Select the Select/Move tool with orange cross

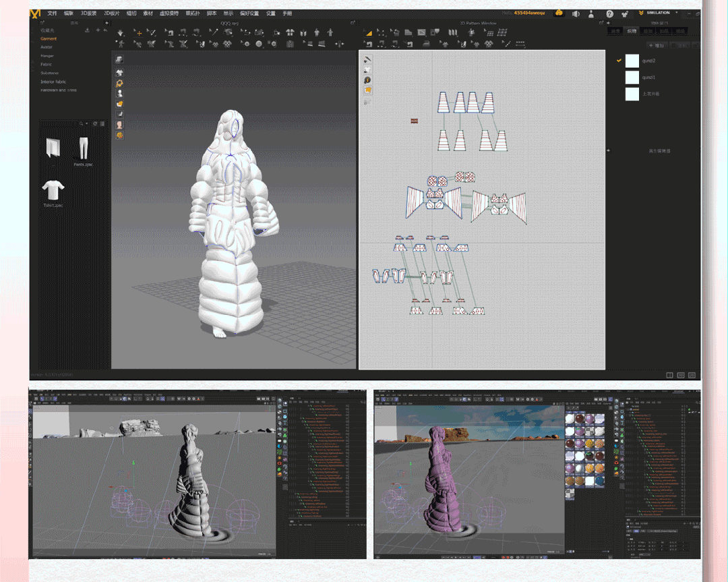[138, 32]
